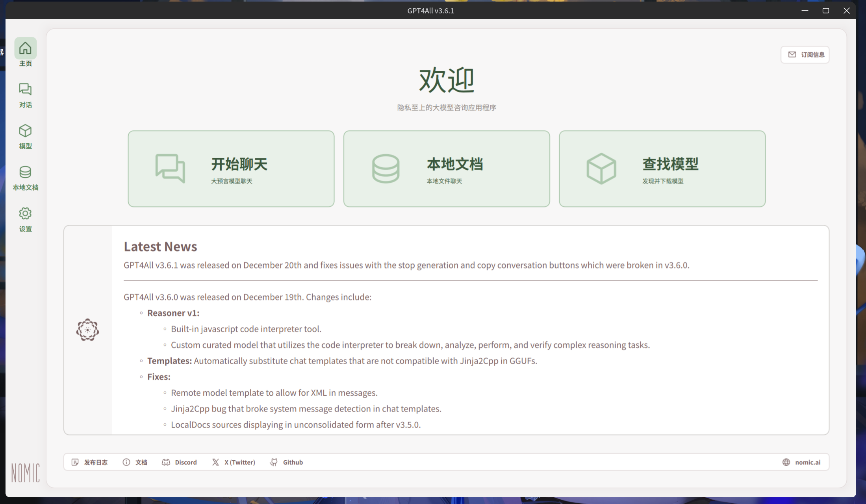Open the 发布日志 release notes link
Viewport: 866px width, 504px height.
tap(96, 462)
